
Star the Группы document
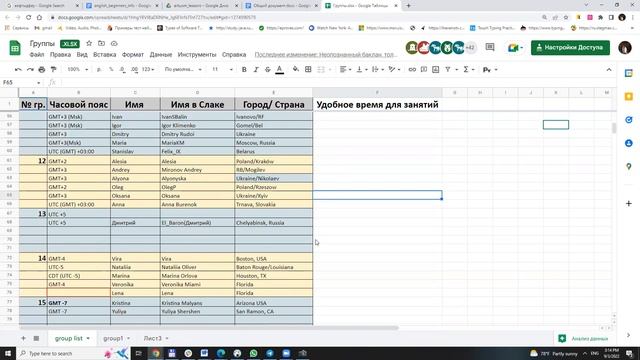89,43
